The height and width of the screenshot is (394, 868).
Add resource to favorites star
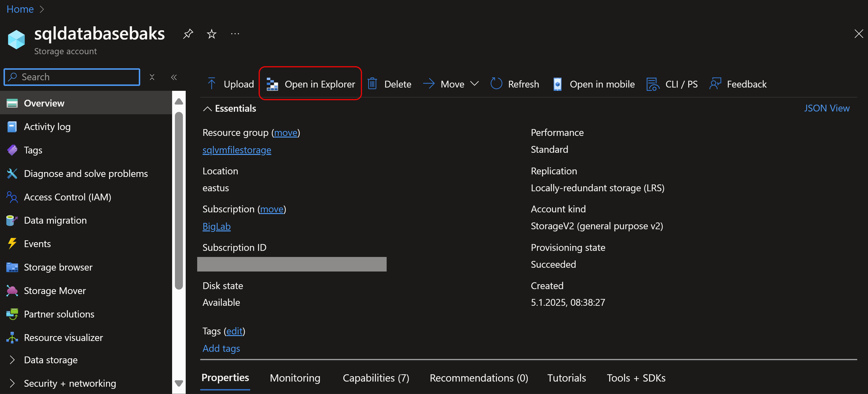[211, 34]
